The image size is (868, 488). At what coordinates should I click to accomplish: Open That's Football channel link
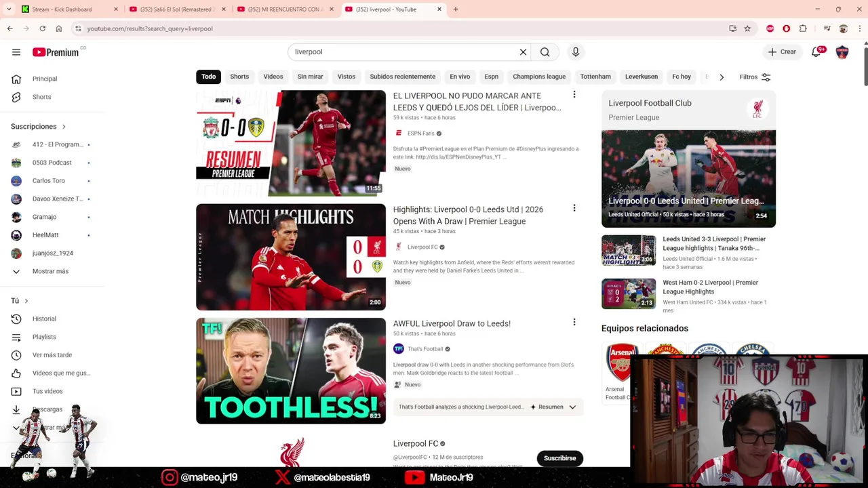(x=425, y=349)
